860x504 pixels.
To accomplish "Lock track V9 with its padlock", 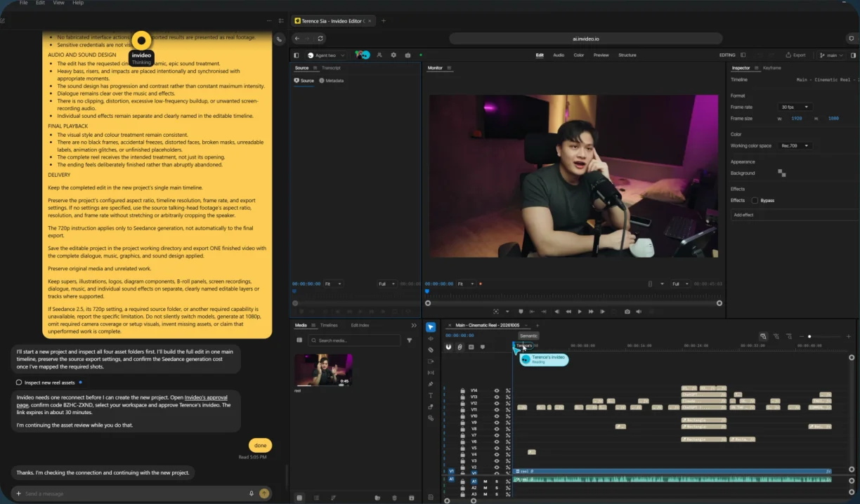I will pyautogui.click(x=463, y=423).
